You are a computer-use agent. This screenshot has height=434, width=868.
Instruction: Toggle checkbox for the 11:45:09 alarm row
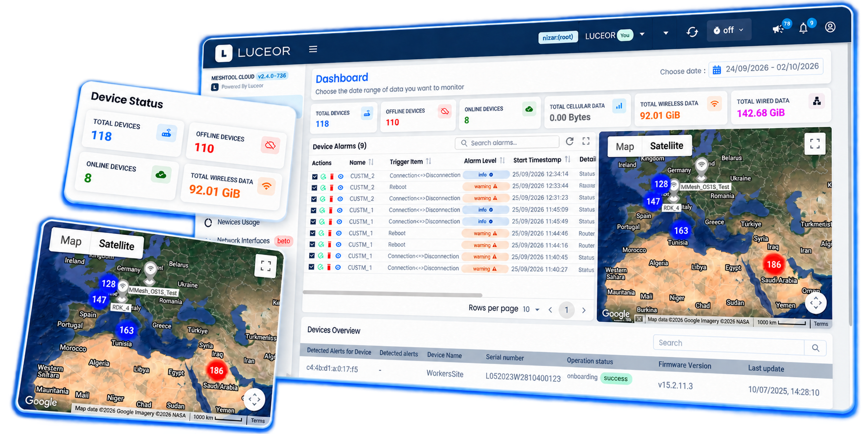[x=314, y=210]
